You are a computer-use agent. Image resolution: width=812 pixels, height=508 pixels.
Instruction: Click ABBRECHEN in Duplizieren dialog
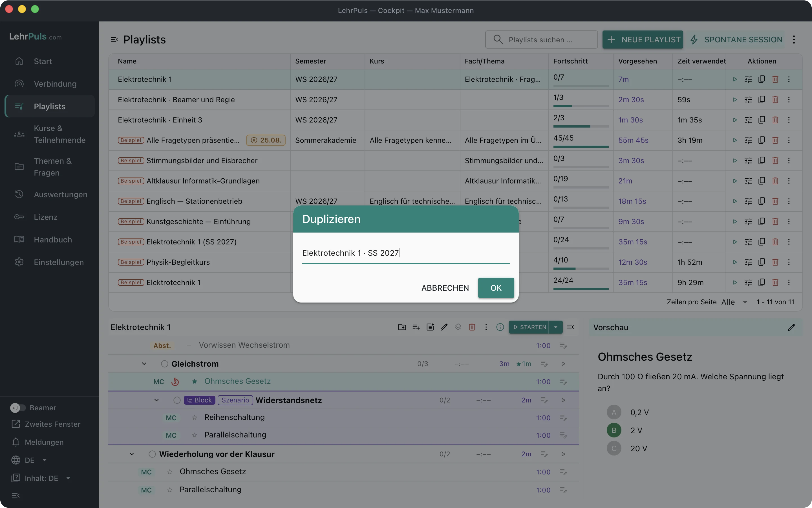[445, 288]
